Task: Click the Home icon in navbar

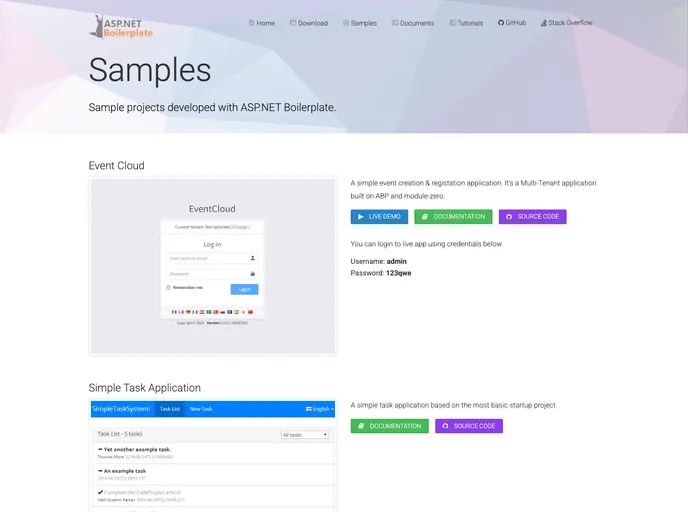Action: click(x=252, y=23)
